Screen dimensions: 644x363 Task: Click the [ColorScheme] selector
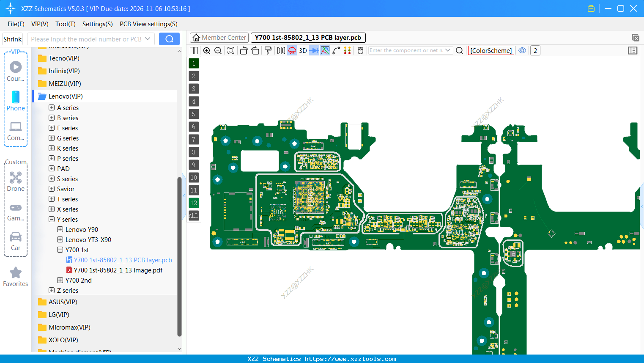pyautogui.click(x=491, y=50)
